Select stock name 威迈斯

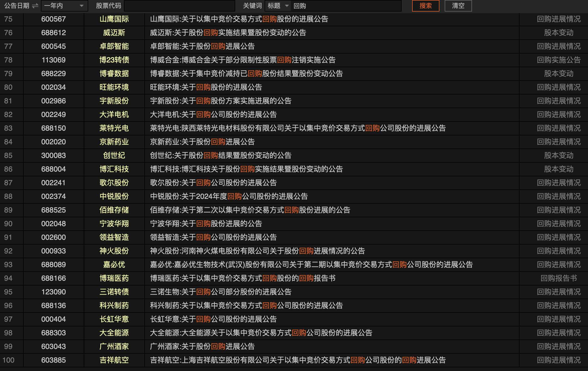pyautogui.click(x=114, y=33)
